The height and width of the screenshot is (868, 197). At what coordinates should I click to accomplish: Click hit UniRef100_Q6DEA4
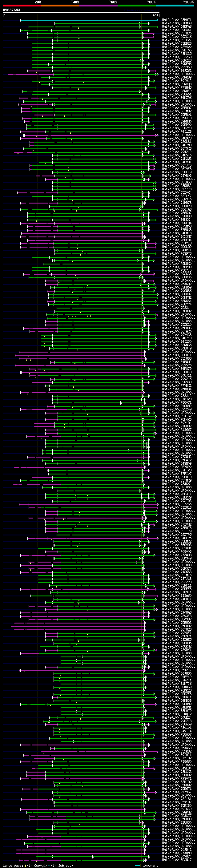click(x=177, y=240)
